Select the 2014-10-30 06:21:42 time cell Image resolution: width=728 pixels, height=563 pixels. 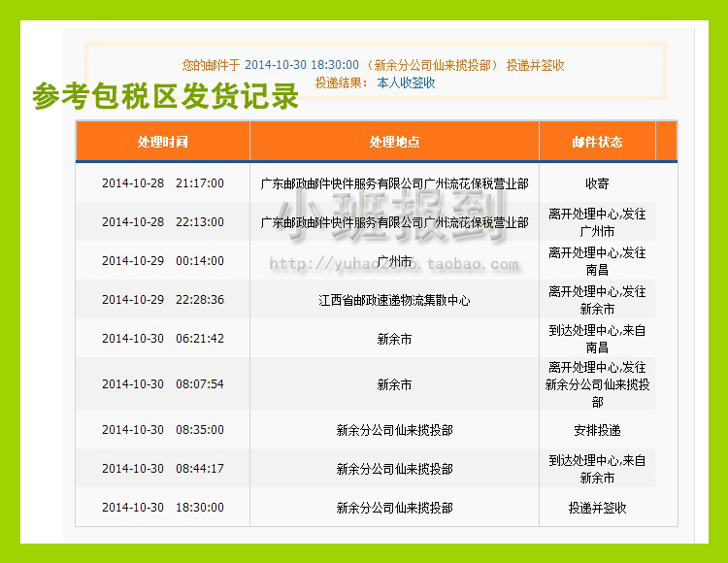pyautogui.click(x=162, y=339)
